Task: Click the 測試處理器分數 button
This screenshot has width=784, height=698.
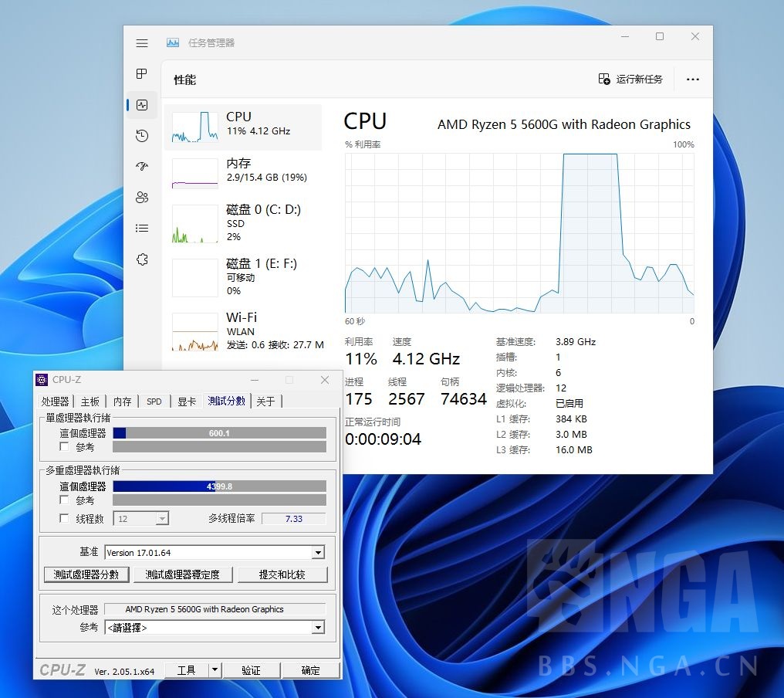Action: [x=86, y=574]
